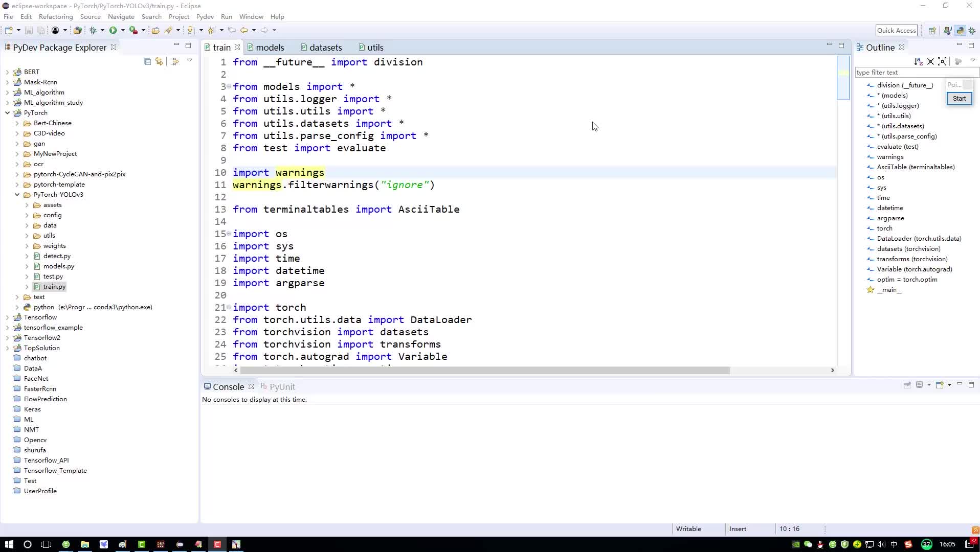
Task: Click the new PyDev project icon in toolbar
Action: coord(77,30)
